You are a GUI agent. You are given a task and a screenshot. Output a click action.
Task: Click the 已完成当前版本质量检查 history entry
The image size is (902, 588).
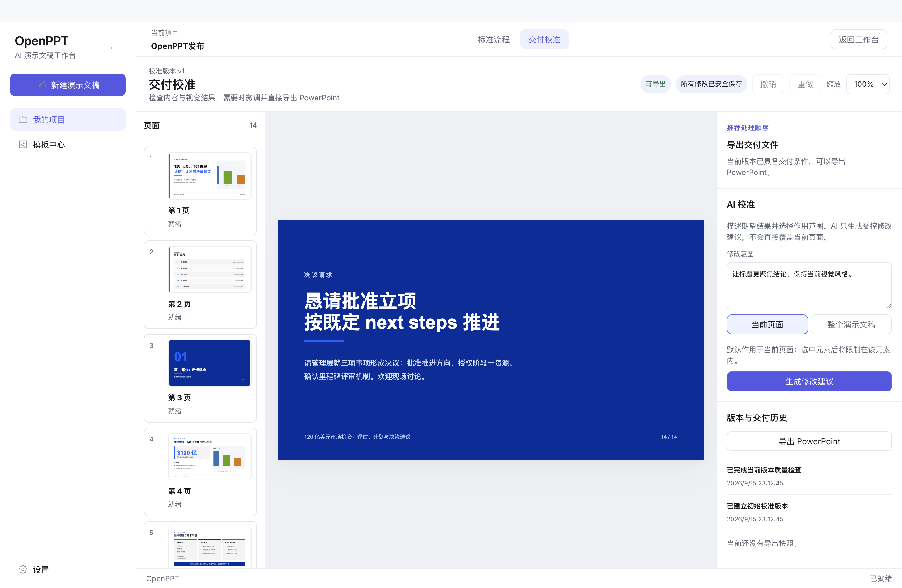[764, 470]
